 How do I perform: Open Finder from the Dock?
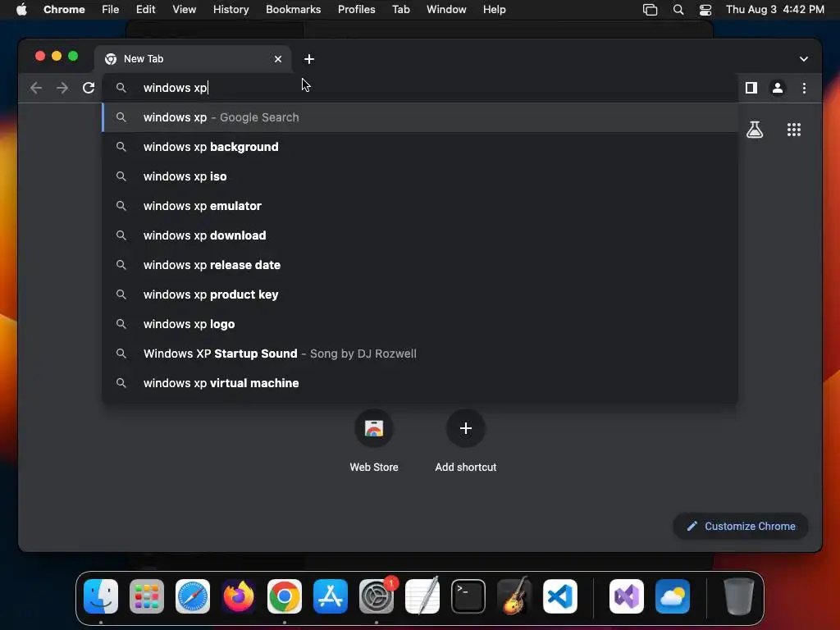tap(101, 596)
